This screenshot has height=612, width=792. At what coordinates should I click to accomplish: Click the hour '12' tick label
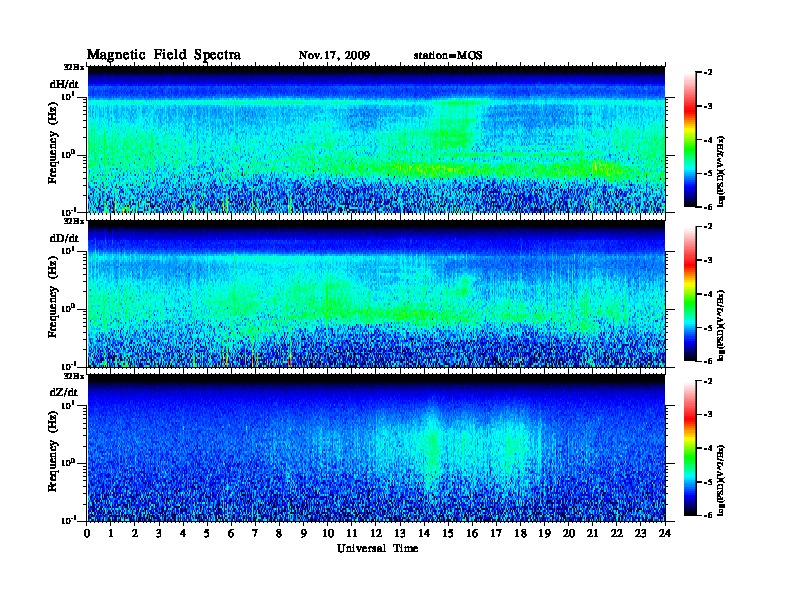376,533
